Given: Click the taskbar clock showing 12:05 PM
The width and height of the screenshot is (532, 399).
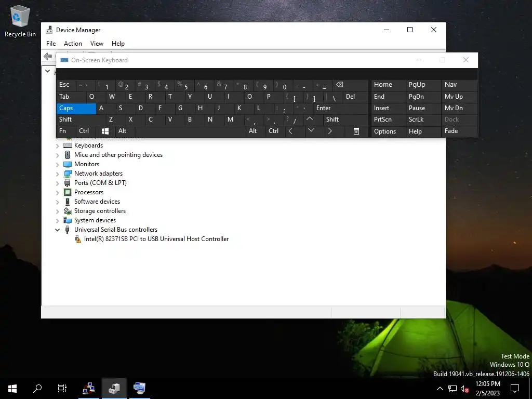Looking at the screenshot, I should [x=488, y=389].
